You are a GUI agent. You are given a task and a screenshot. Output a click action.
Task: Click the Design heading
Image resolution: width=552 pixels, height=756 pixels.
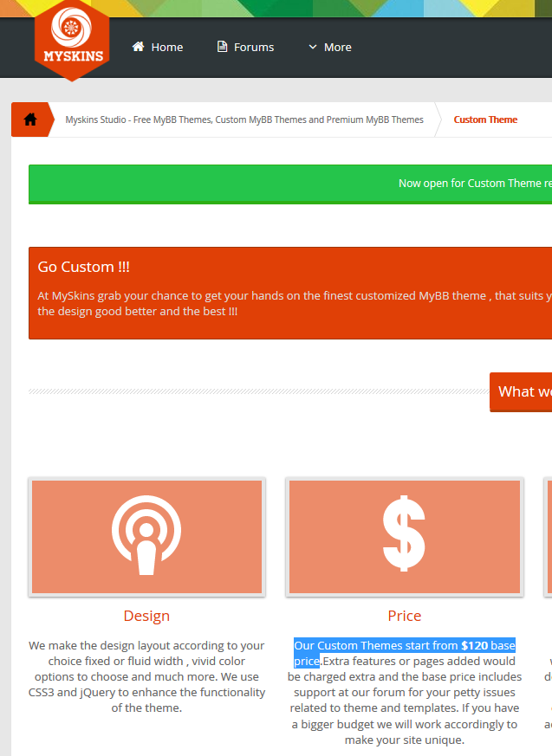[146, 616]
